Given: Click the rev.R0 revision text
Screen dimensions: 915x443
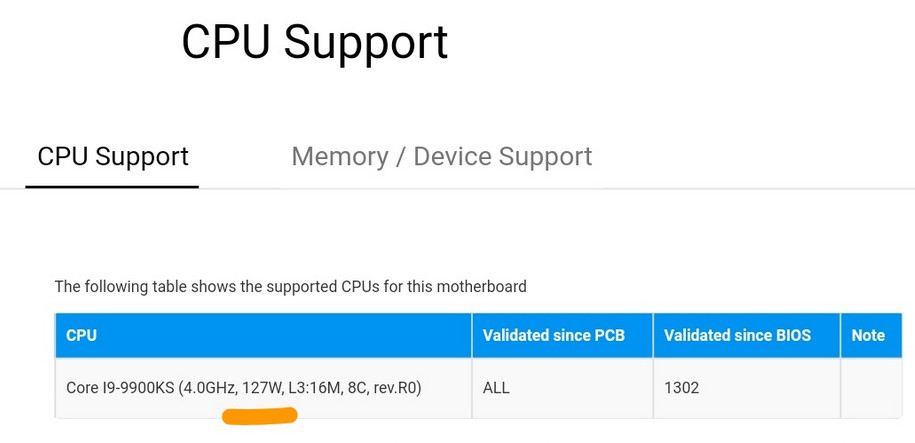Looking at the screenshot, I should (397, 387).
